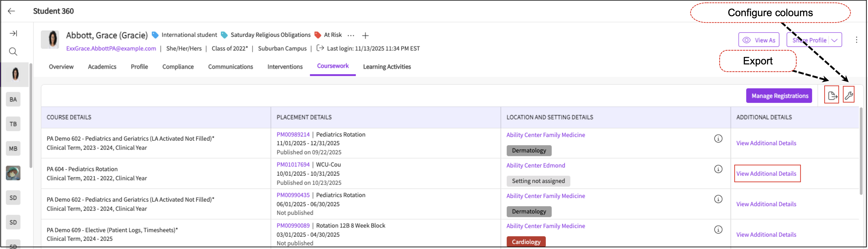Viewport: 868px width, 249px height.
Task: Open placement link PM01017694
Action: click(293, 165)
